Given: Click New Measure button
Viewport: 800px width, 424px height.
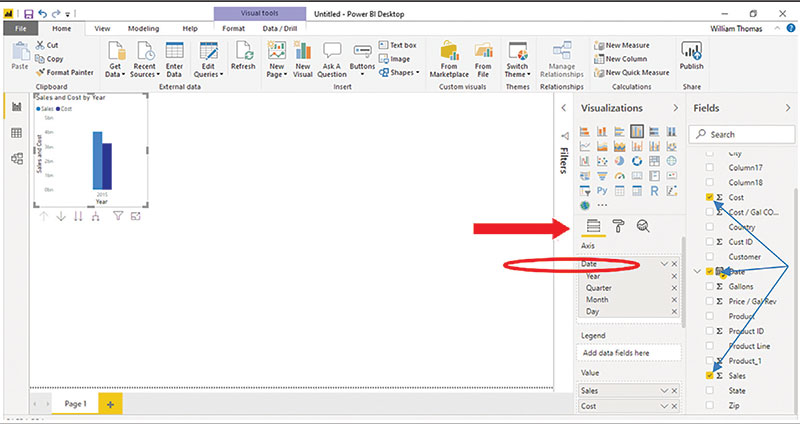Looking at the screenshot, I should pyautogui.click(x=623, y=45).
